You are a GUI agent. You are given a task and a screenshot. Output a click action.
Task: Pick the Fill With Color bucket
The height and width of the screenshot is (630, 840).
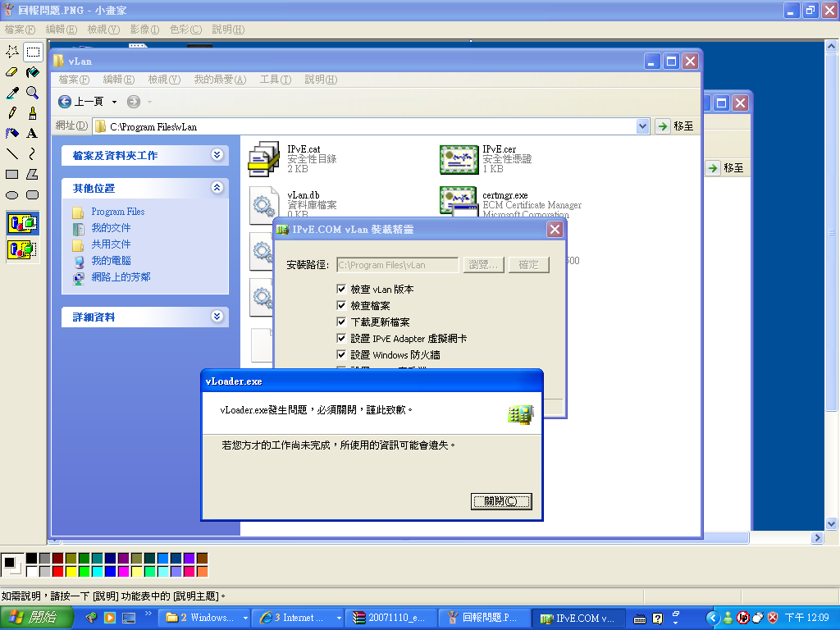coord(33,72)
